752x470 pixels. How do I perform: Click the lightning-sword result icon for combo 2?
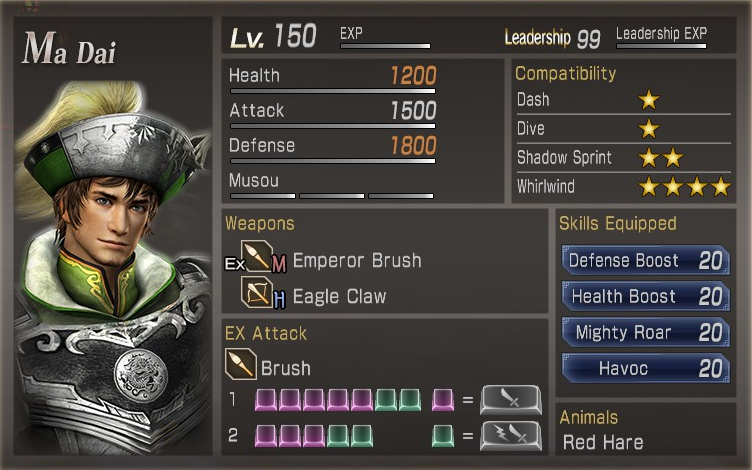[x=511, y=436]
